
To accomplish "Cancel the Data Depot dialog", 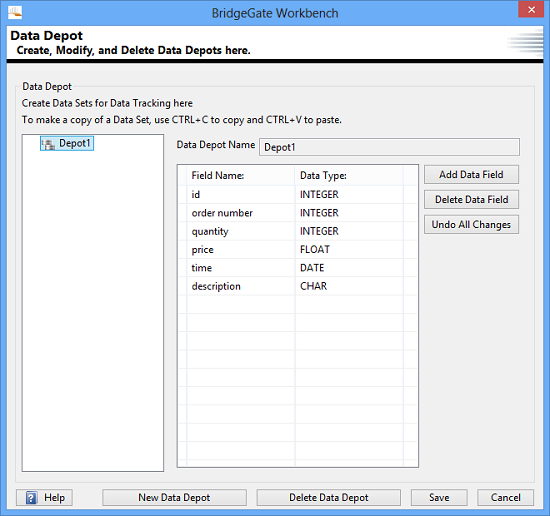I will click(x=505, y=497).
